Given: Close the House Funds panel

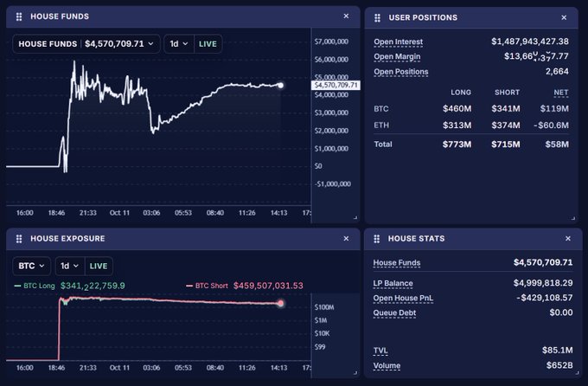Looking at the screenshot, I should [346, 16].
